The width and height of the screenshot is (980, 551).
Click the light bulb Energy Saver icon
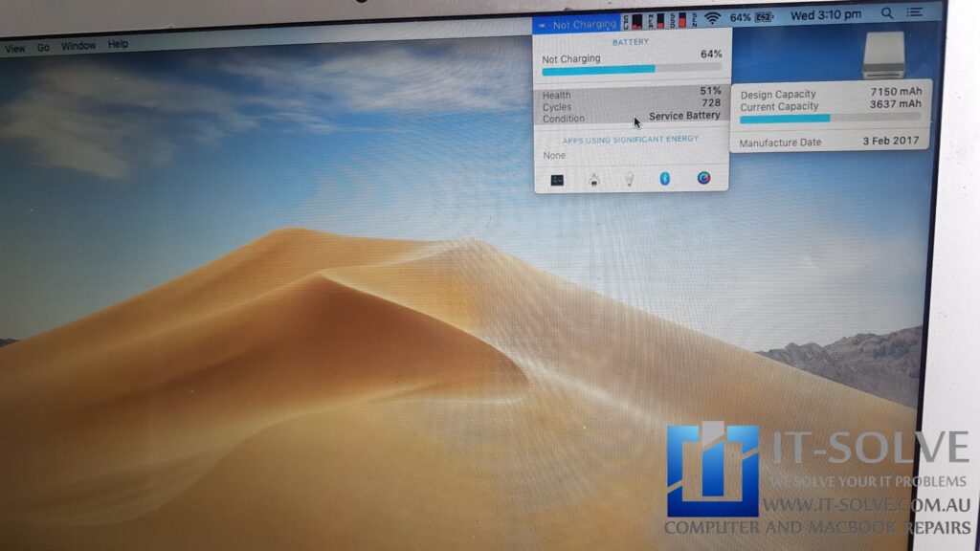630,179
